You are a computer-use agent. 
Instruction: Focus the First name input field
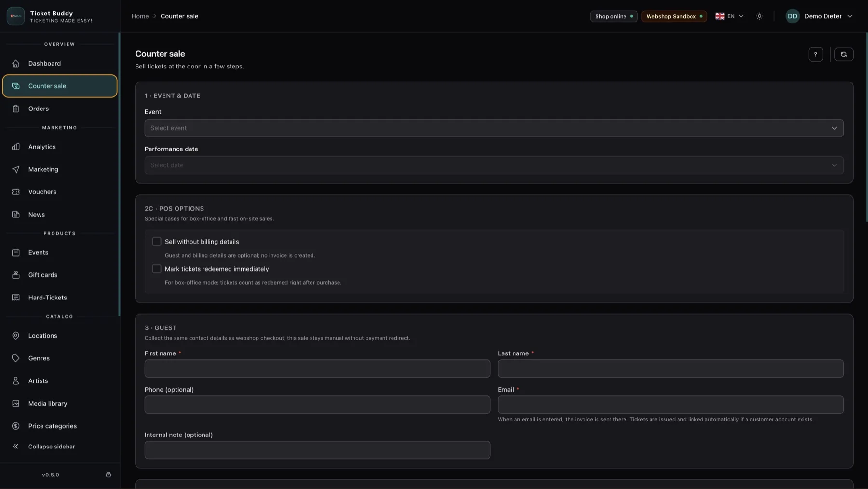pos(317,368)
